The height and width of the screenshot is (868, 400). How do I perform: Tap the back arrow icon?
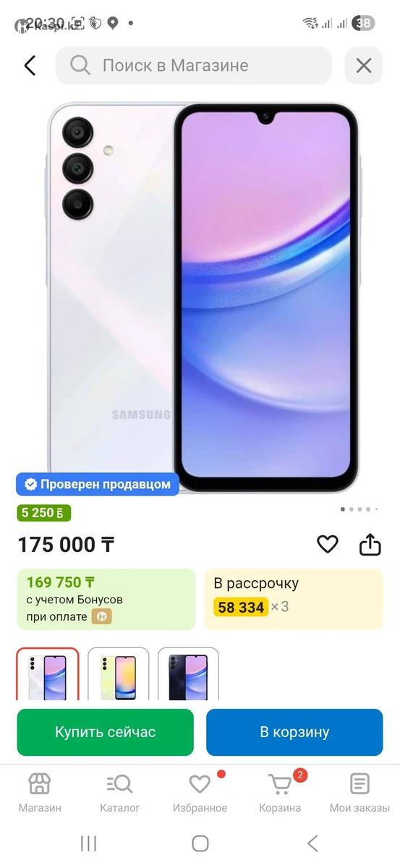[x=30, y=66]
